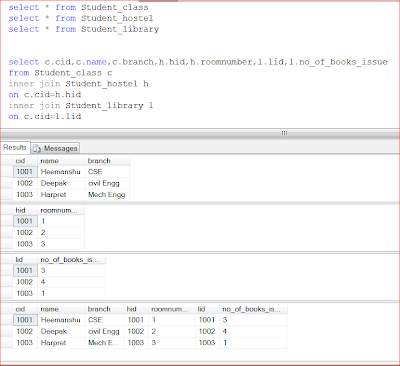Select 'CSE' cell in three-column class grid
This screenshot has height=366, width=400.
coord(107,172)
